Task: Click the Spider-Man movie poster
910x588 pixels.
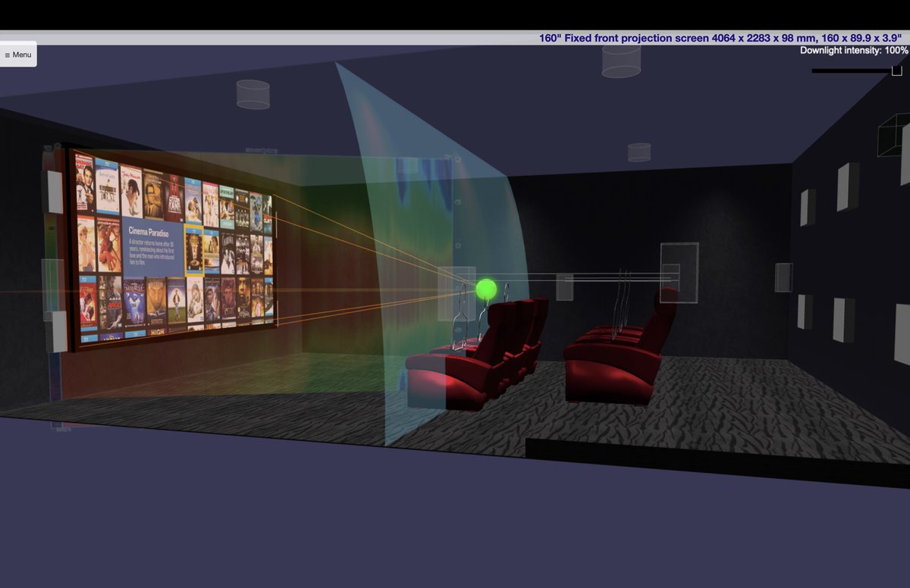Action: click(x=109, y=246)
